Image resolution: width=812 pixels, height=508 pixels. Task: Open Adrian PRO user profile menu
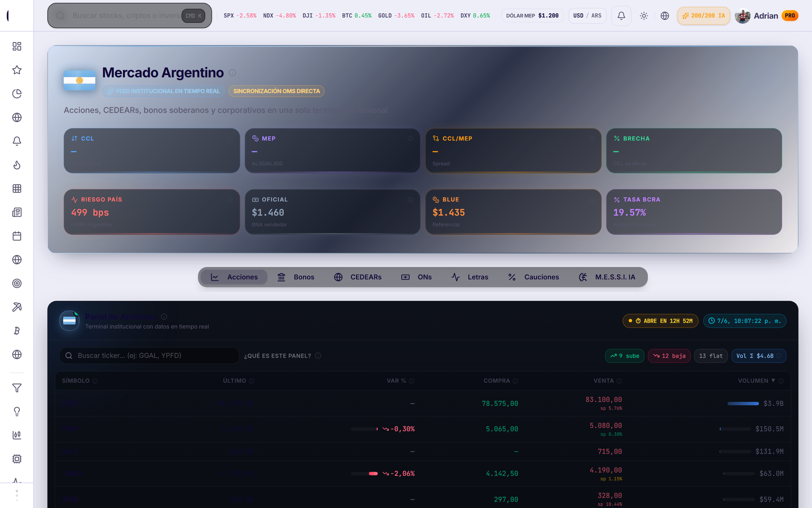pos(766,16)
